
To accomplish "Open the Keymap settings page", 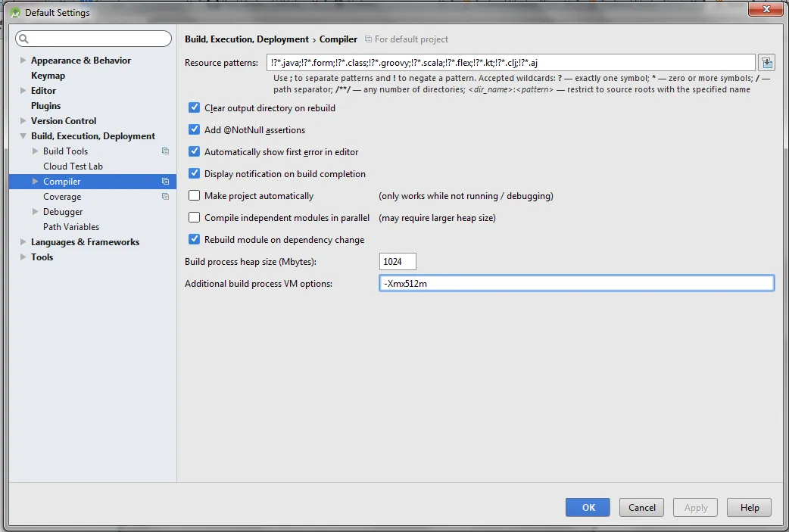I will point(48,76).
